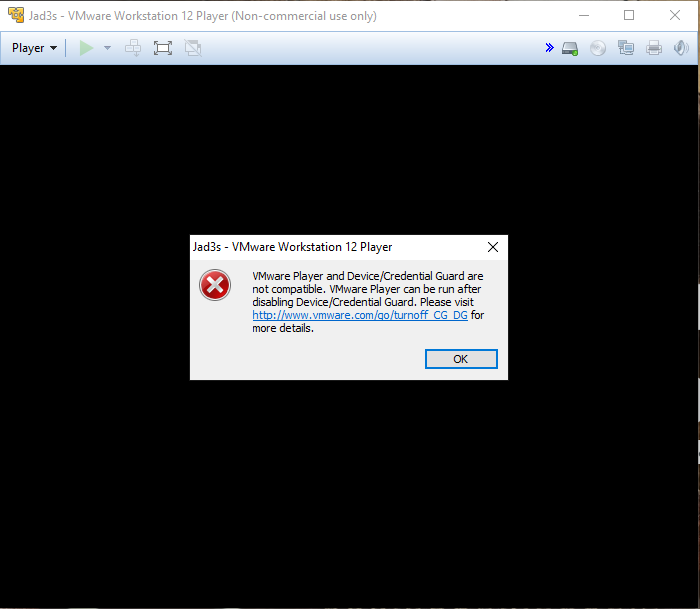Screen dimensions: 700x609
Task: Send Ctrl+Alt+Del to the virtual machine
Action: (133, 48)
